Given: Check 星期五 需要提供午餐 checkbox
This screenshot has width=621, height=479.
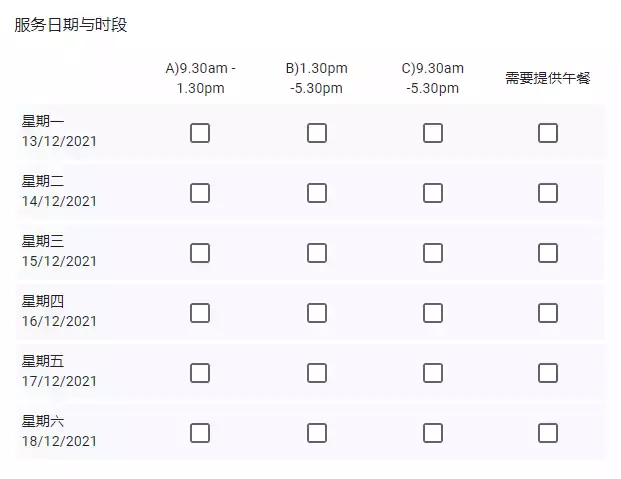Looking at the screenshot, I should [548, 373].
